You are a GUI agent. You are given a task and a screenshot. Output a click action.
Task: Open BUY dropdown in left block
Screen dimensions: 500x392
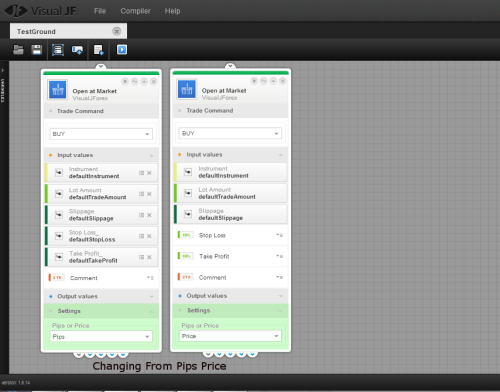(101, 134)
